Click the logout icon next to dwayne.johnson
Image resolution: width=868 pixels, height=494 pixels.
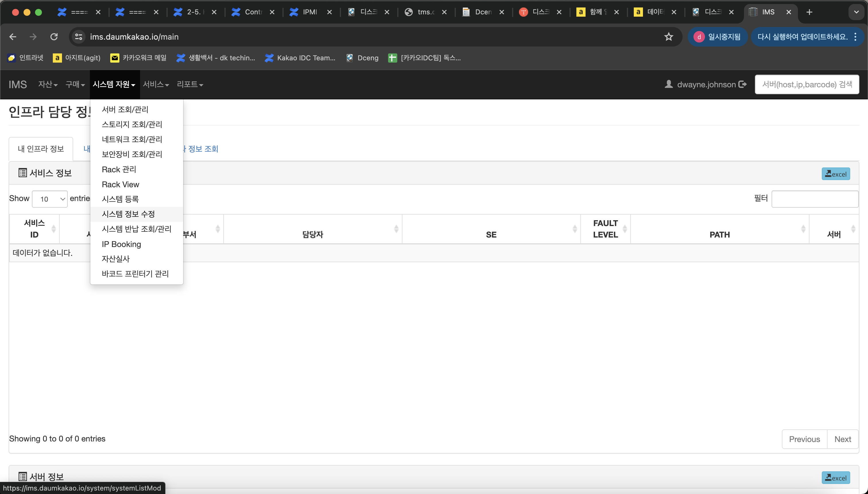743,84
